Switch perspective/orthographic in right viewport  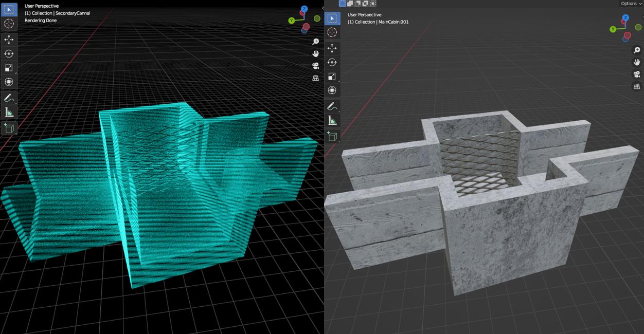coord(637,86)
